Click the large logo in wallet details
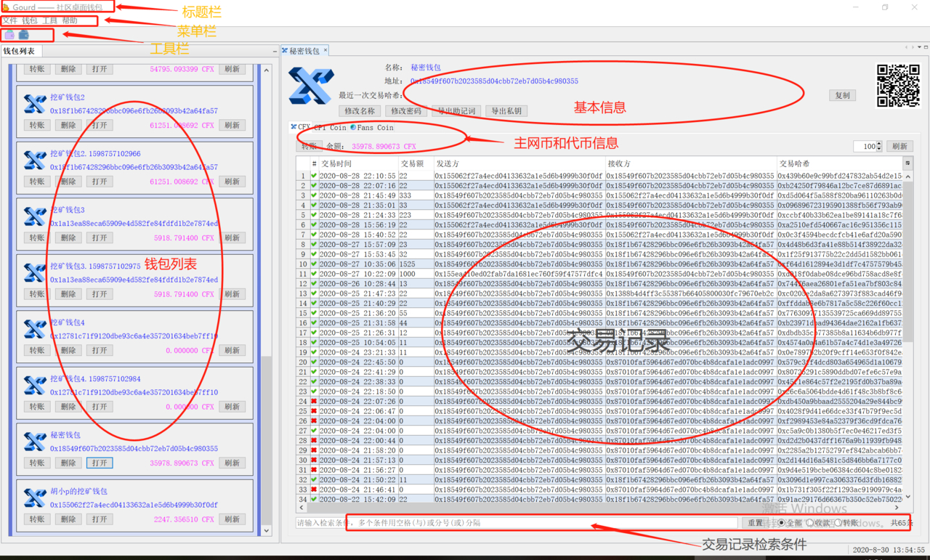 click(x=311, y=86)
